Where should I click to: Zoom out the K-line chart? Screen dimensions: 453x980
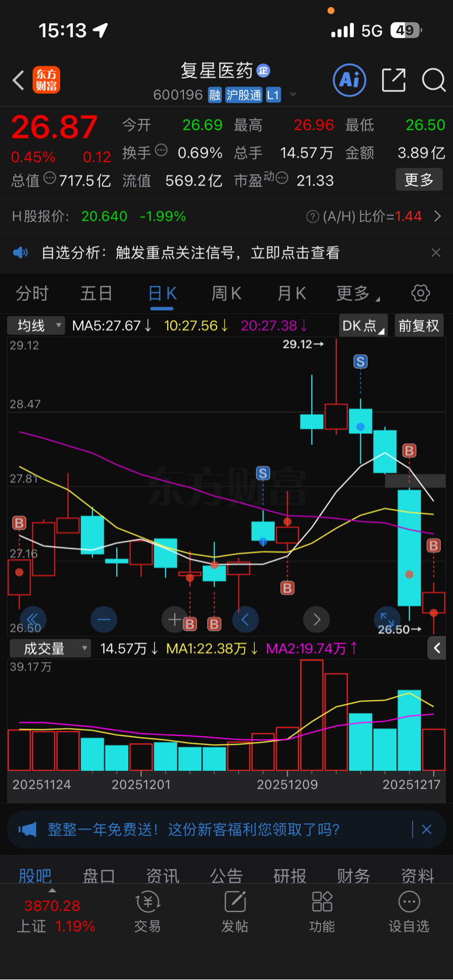[x=104, y=619]
